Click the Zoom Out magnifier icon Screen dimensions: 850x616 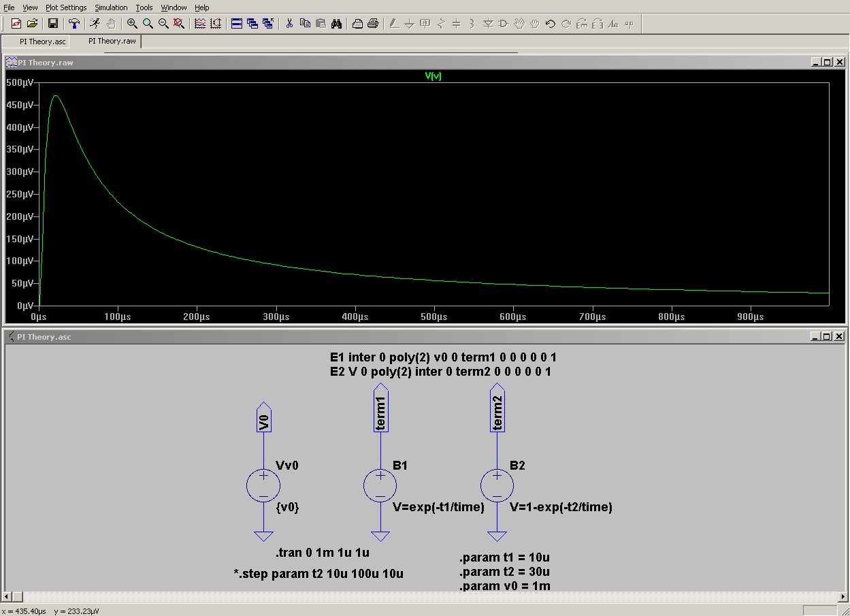(x=163, y=24)
